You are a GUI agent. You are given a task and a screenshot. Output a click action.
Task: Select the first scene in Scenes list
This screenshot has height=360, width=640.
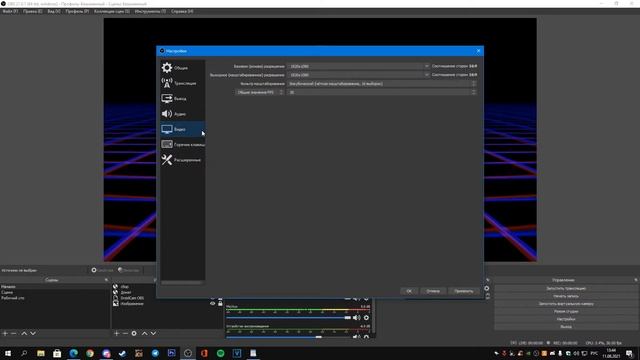pos(55,287)
